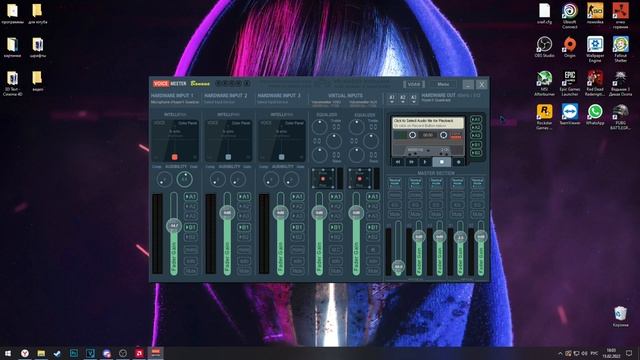The height and width of the screenshot is (360, 640).
Task: Click the Intellipan marker on Input 3
Action: [x=281, y=157]
